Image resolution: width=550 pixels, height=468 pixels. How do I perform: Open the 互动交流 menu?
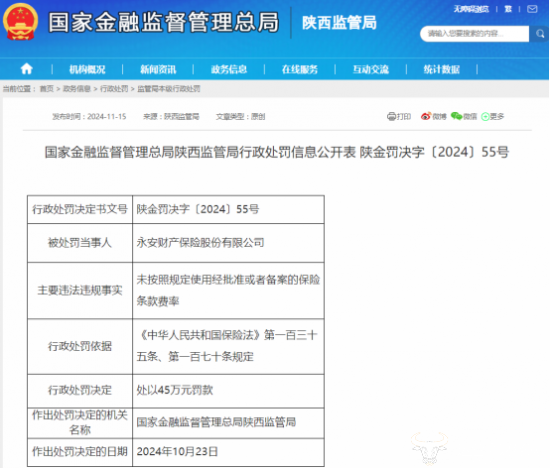tap(371, 69)
